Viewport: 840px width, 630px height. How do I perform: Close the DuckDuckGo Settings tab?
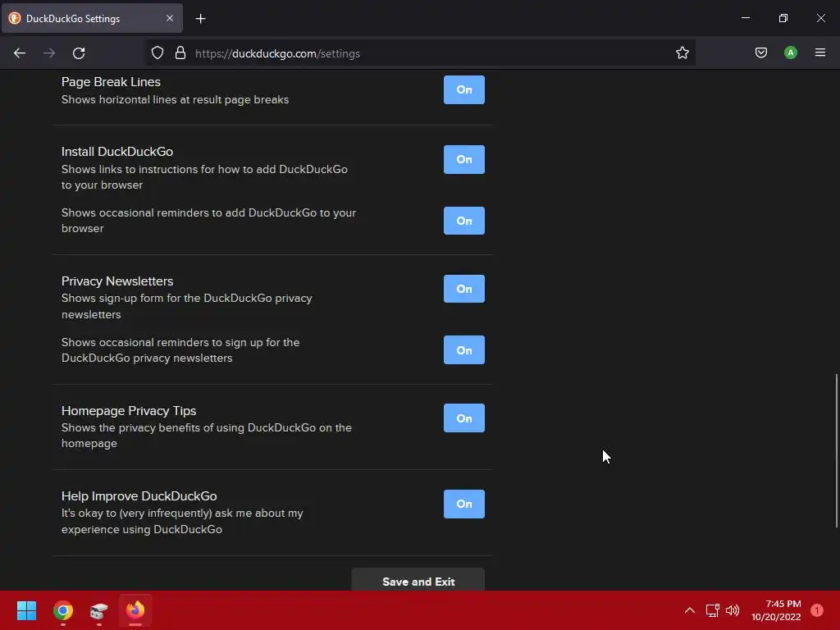point(169,18)
